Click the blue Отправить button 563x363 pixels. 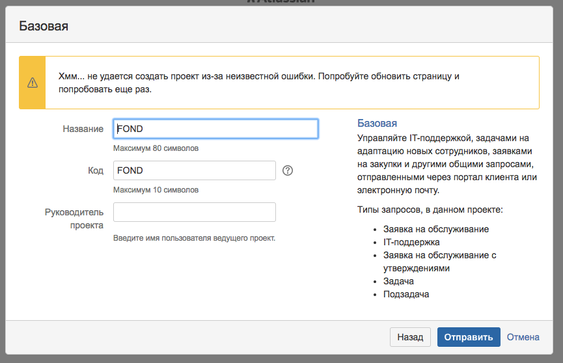coord(469,337)
